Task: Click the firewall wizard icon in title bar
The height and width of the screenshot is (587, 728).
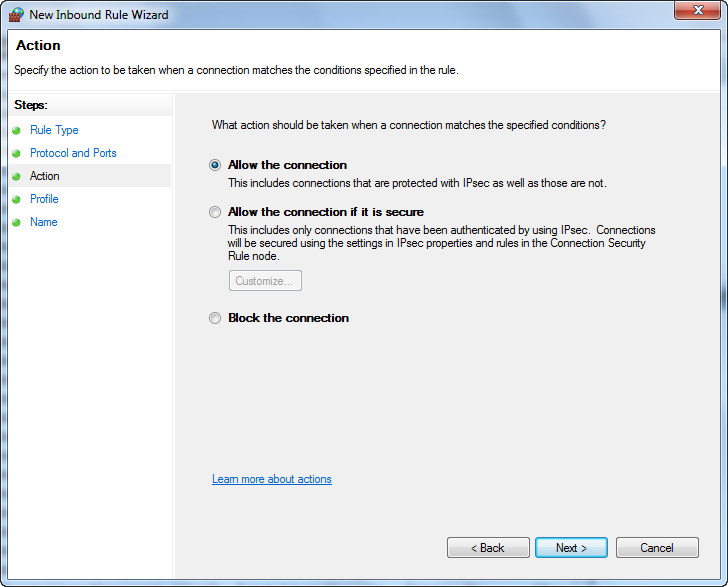Action: (x=16, y=14)
